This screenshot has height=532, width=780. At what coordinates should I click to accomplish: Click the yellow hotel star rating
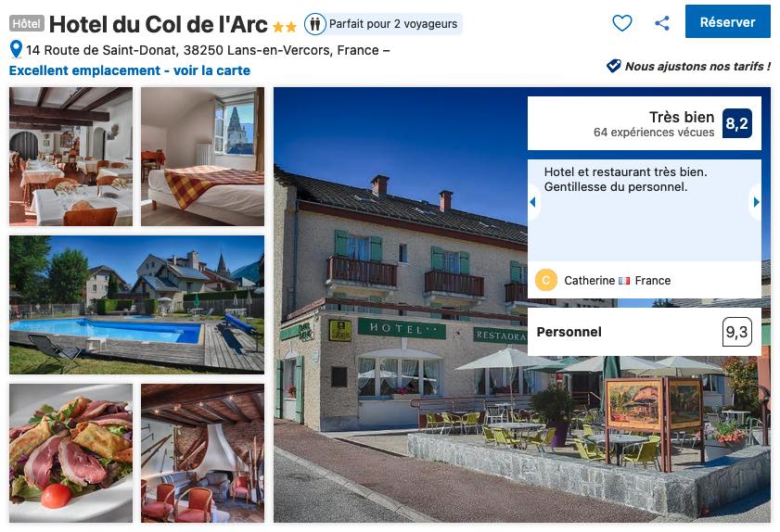(285, 27)
